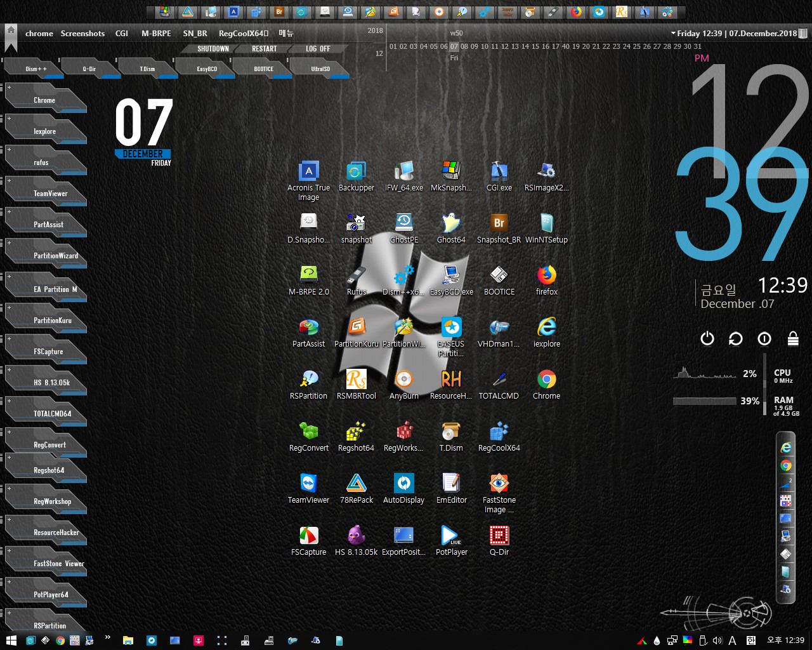The width and height of the screenshot is (812, 650).
Task: Click the power shutdown icon on the right widget
Action: [x=707, y=338]
